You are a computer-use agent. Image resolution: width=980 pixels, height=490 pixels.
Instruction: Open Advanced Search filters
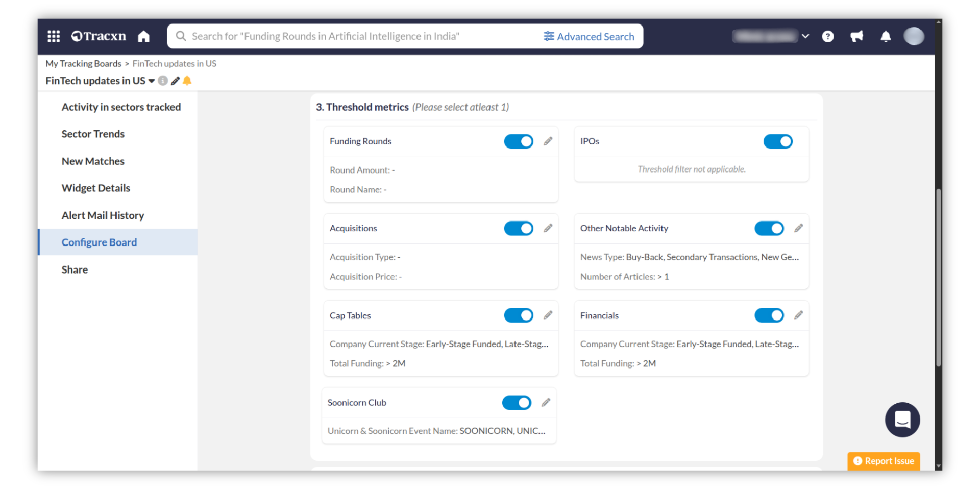coord(589,36)
